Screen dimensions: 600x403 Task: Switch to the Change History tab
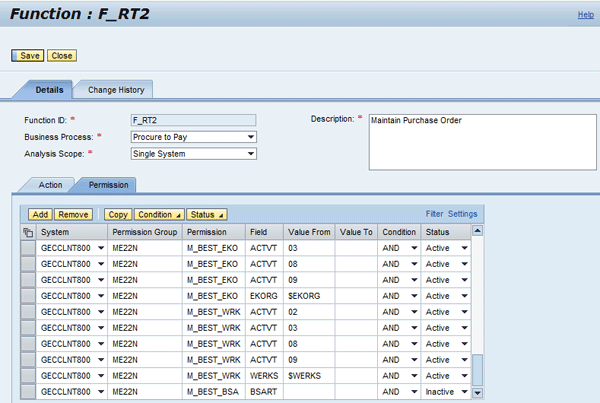[116, 90]
